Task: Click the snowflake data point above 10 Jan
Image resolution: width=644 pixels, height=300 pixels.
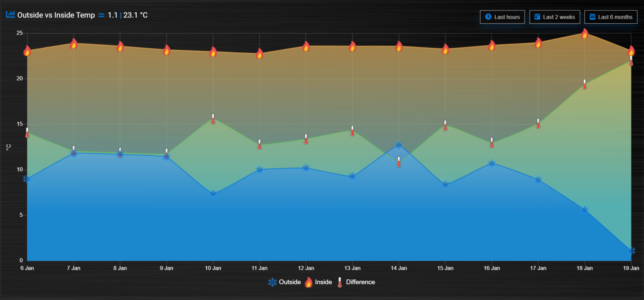Action: tap(213, 193)
